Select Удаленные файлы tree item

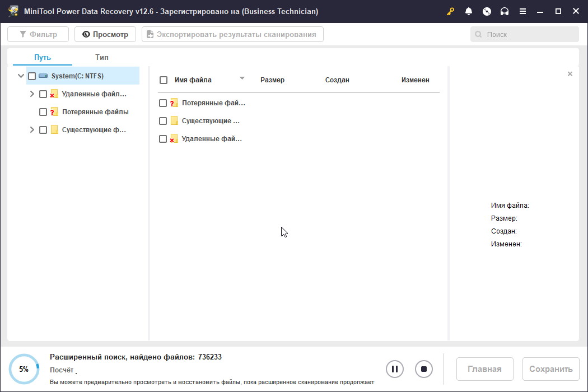point(94,94)
